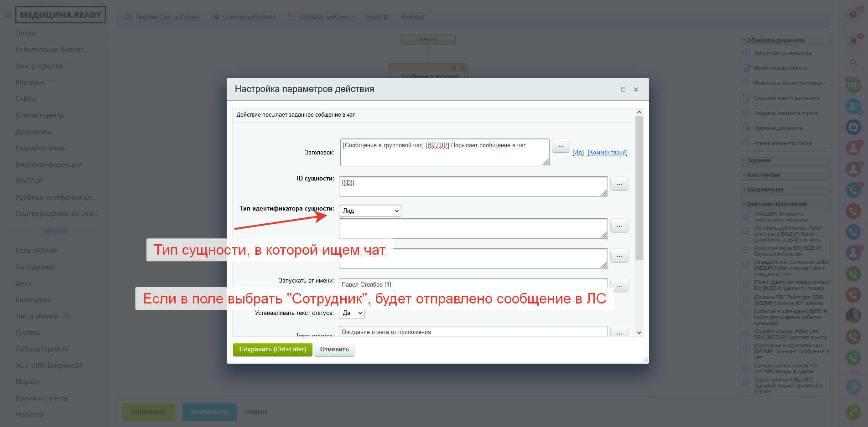Open Почта in the left sidebar
This screenshot has width=868, height=427.
(x=26, y=33)
